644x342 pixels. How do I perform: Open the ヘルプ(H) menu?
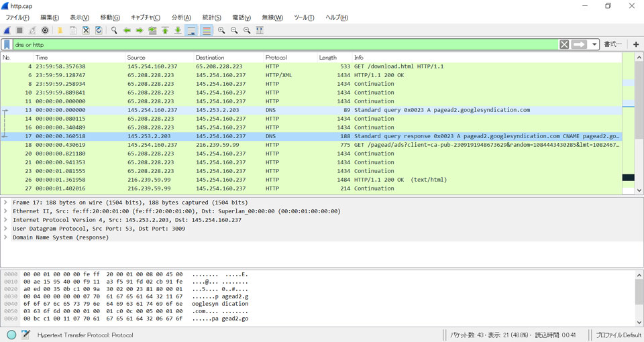[336, 17]
